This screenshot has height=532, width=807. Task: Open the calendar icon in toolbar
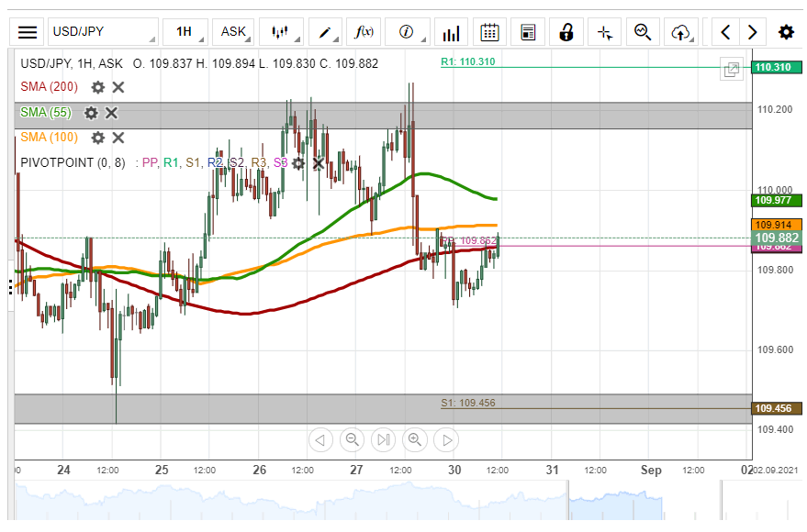coord(490,32)
